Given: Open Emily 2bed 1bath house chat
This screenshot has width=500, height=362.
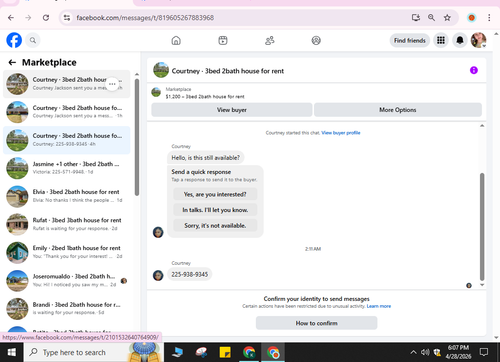Looking at the screenshot, I should (66, 252).
